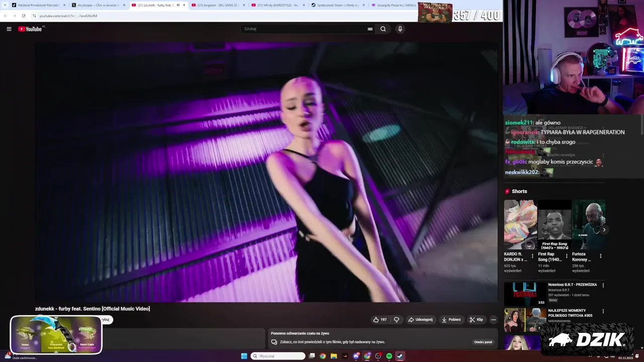This screenshot has height=362, width=644.
Task: Click the address bar youtube.com URL
Action: [68, 16]
